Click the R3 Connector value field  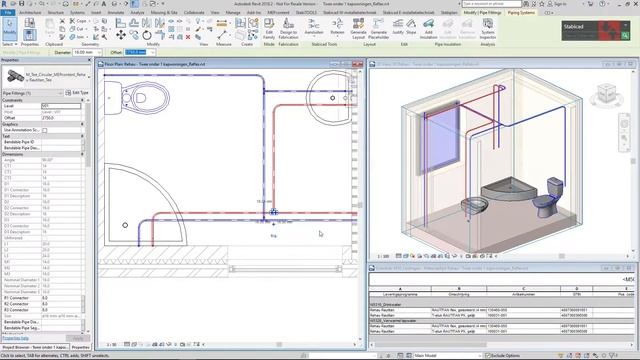coord(61,310)
